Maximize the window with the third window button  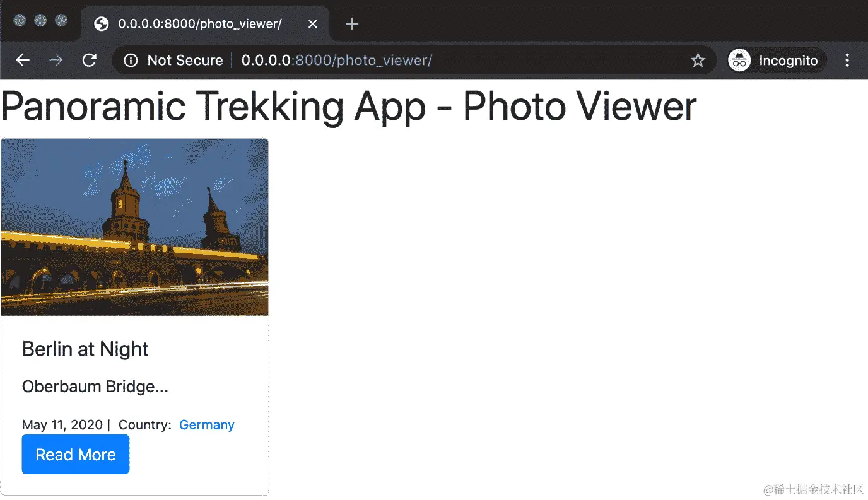click(61, 21)
